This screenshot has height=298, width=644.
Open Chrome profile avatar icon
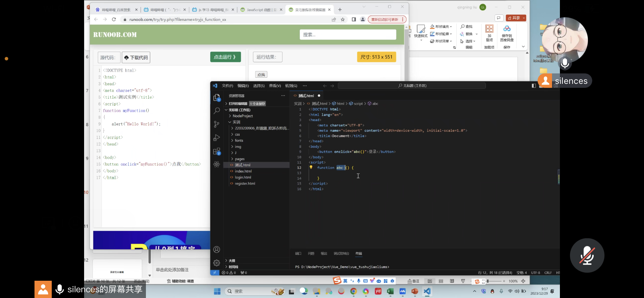tap(363, 19)
